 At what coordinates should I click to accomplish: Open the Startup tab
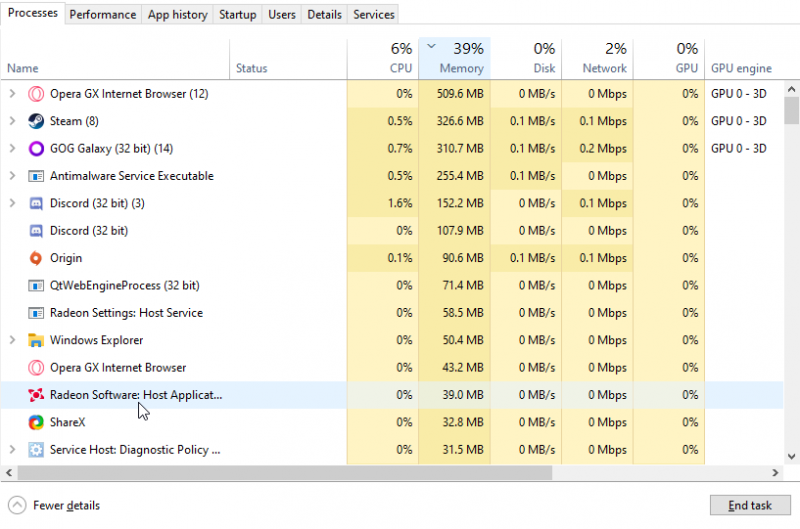pyautogui.click(x=237, y=15)
